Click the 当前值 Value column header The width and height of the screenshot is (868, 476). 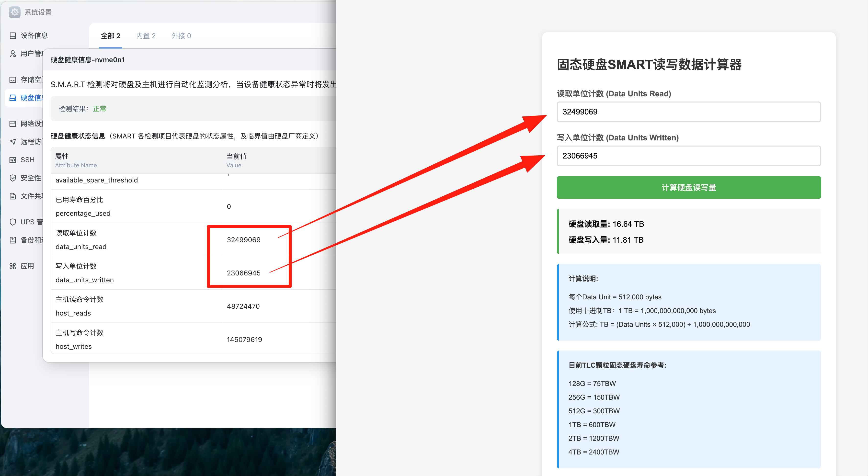point(237,160)
